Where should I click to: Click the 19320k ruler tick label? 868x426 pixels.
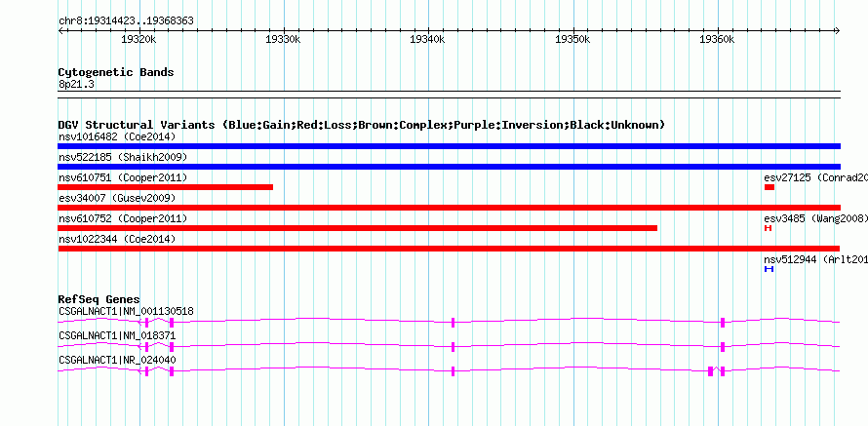coord(138,39)
